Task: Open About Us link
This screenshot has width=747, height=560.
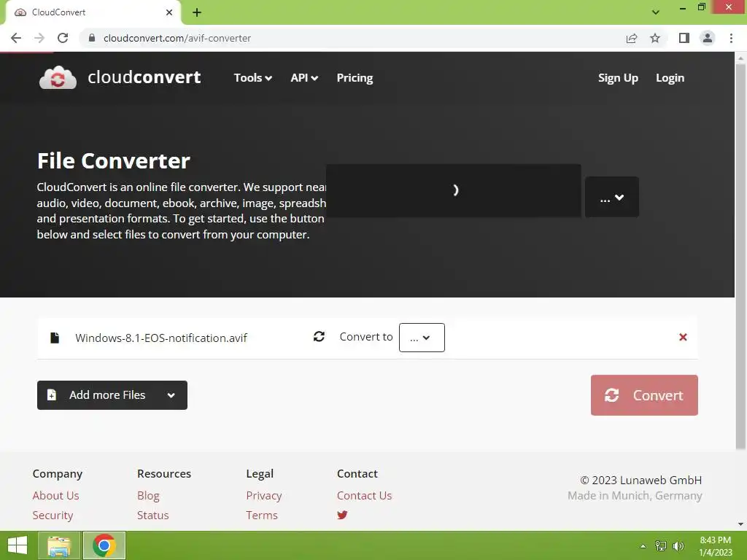Action: 55,495
